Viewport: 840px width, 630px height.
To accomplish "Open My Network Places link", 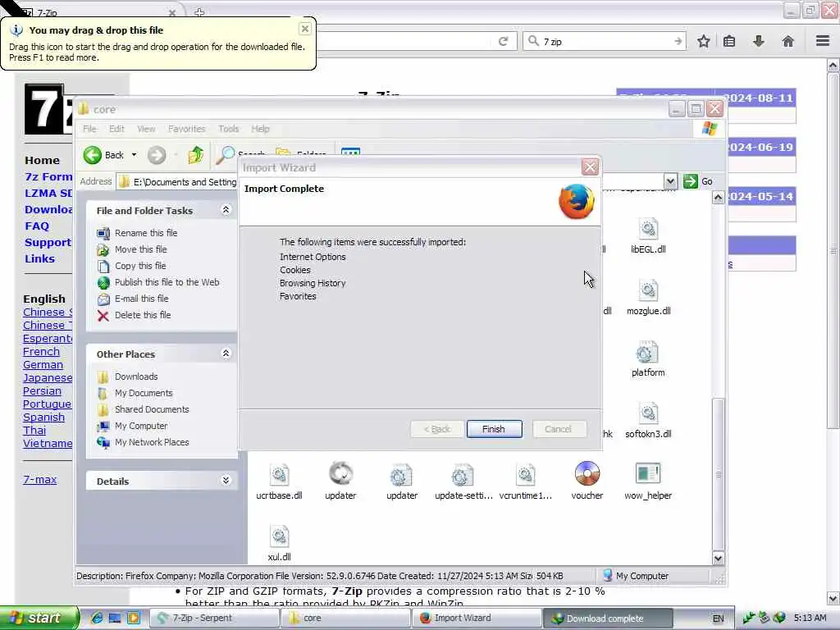I will pyautogui.click(x=152, y=442).
